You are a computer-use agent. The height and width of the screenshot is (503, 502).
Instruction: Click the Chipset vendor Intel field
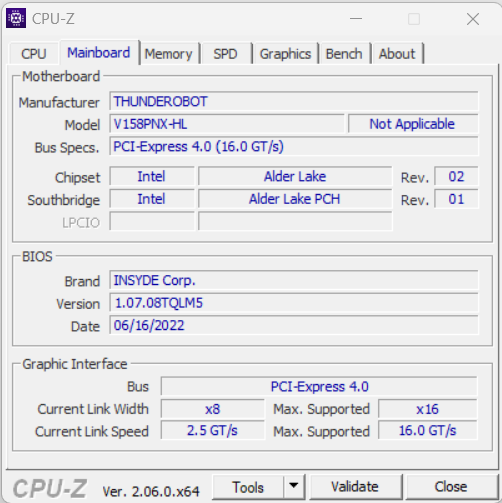click(x=152, y=176)
